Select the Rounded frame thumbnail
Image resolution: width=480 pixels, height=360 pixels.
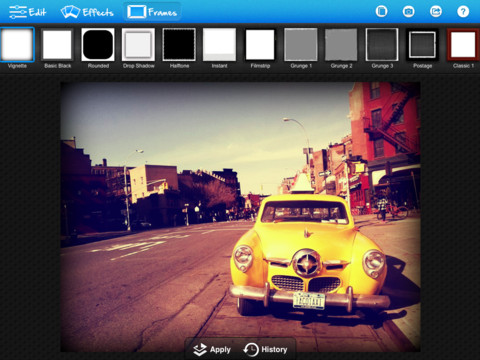click(x=98, y=45)
